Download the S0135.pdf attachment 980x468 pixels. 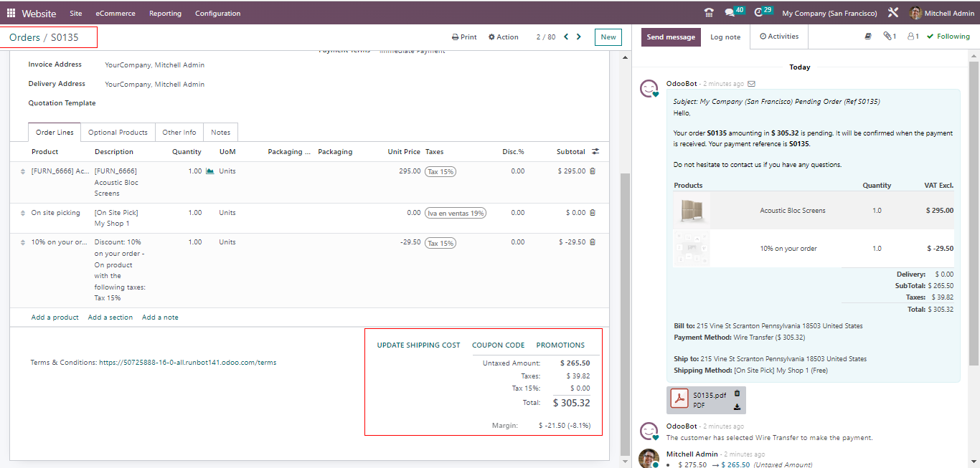coord(737,407)
